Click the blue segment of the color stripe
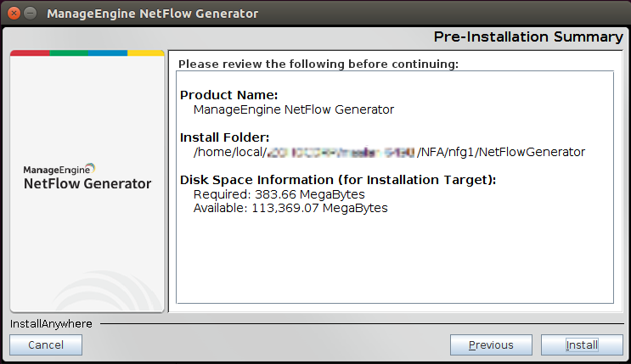Viewport: 631px width, 364px height. click(107, 53)
